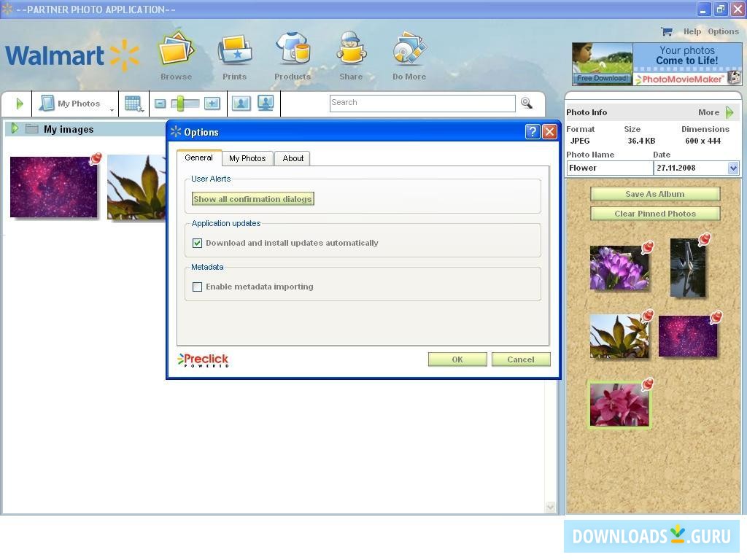
Task: Click Save As Album button
Action: pos(654,194)
